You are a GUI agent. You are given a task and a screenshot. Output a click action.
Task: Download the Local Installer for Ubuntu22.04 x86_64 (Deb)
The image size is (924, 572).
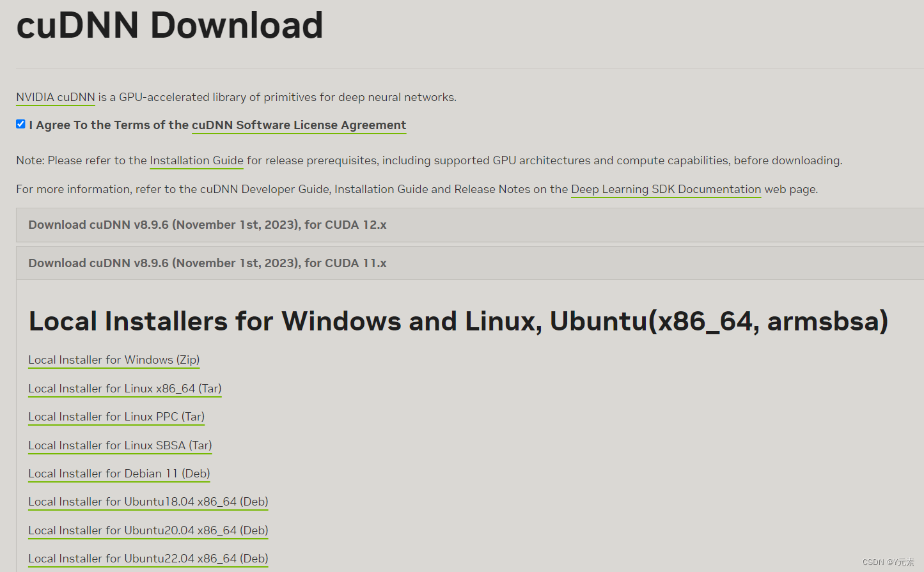tap(148, 559)
